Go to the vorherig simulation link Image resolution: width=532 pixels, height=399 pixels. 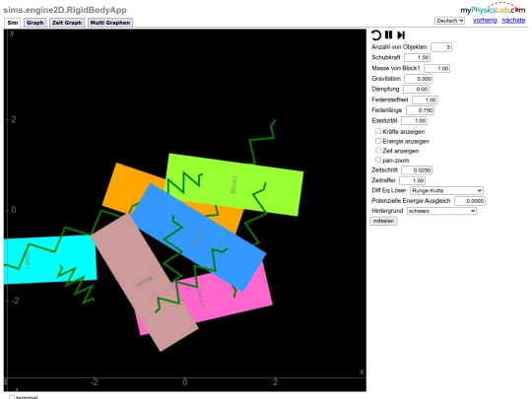pyautogui.click(x=485, y=21)
